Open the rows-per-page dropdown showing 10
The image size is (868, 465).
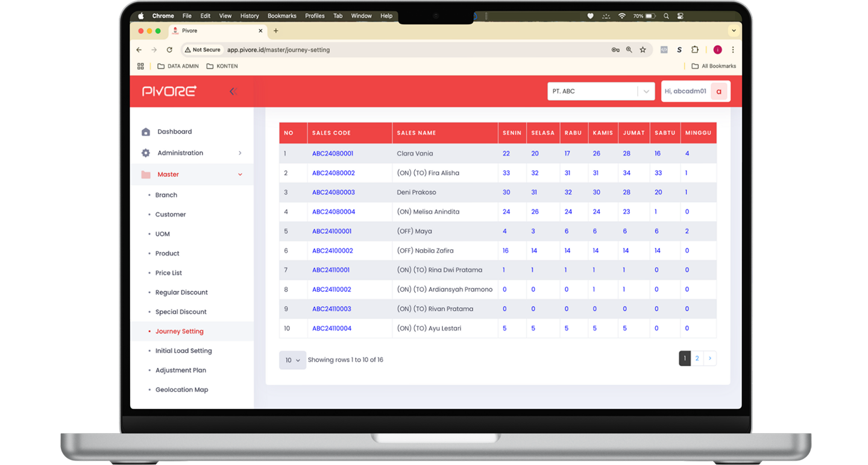[292, 360]
